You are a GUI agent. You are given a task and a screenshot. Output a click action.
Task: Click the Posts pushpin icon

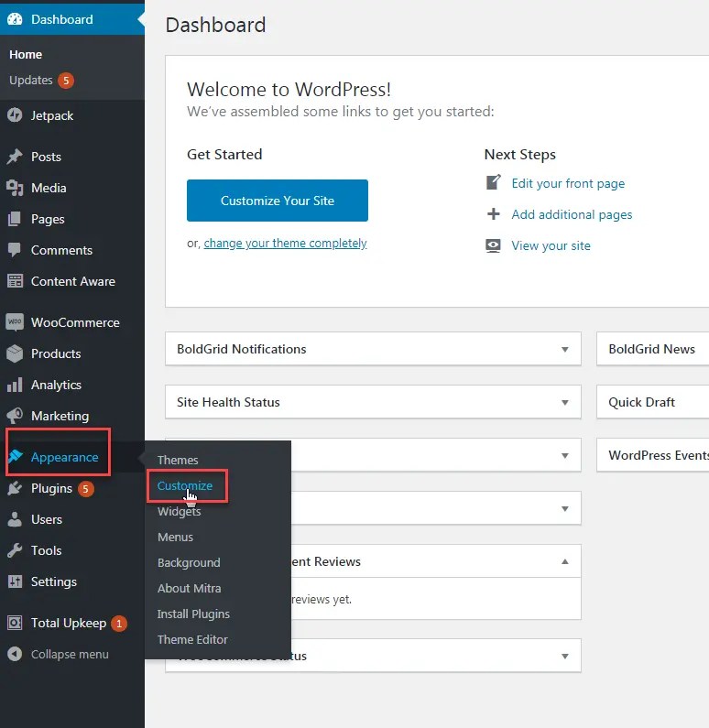[15, 157]
